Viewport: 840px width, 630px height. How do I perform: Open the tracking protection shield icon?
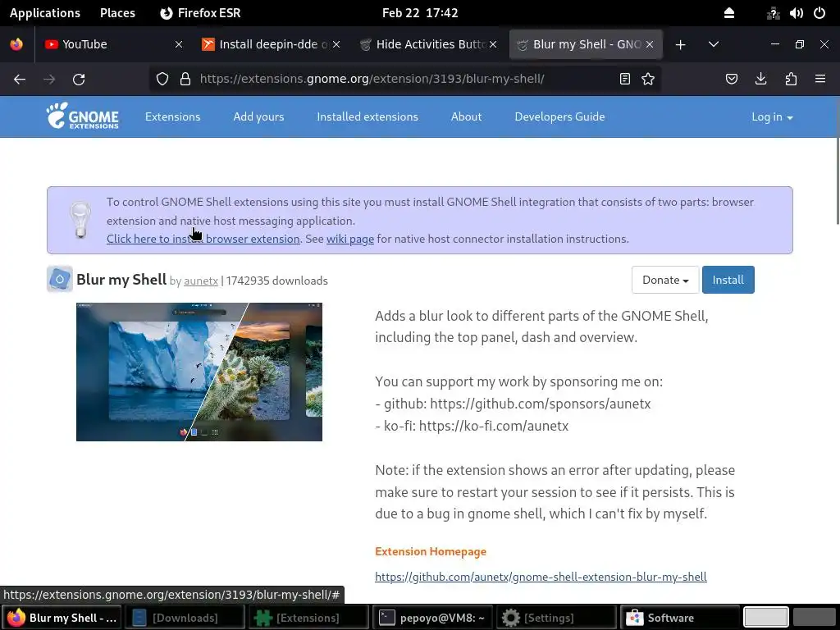pyautogui.click(x=162, y=80)
